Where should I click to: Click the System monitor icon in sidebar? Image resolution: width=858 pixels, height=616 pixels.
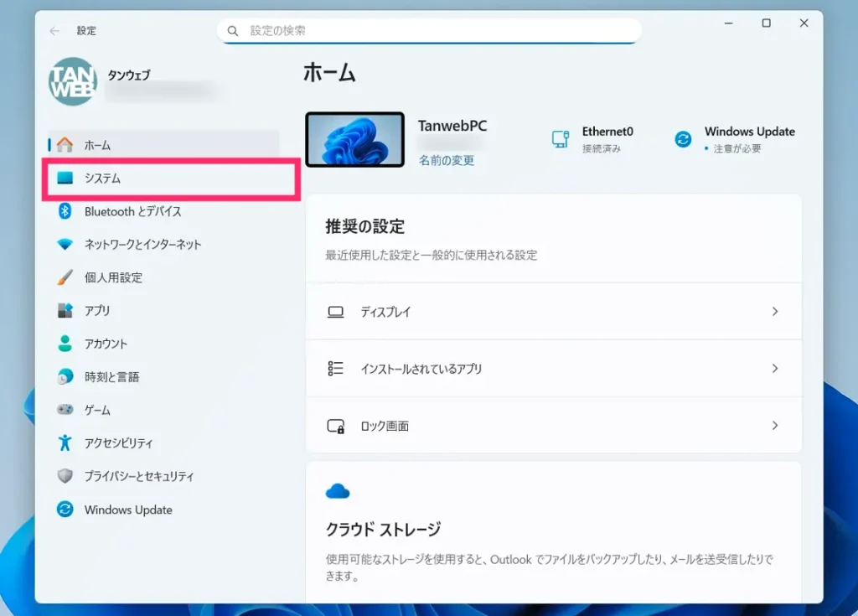(x=65, y=179)
